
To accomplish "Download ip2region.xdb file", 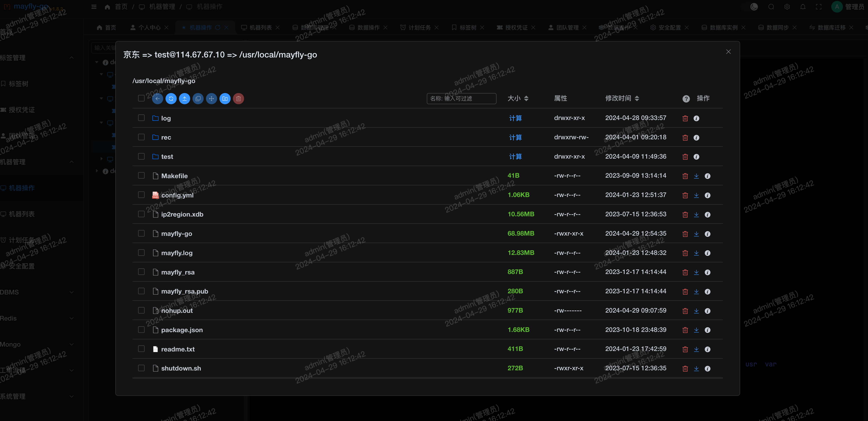I will click(696, 214).
